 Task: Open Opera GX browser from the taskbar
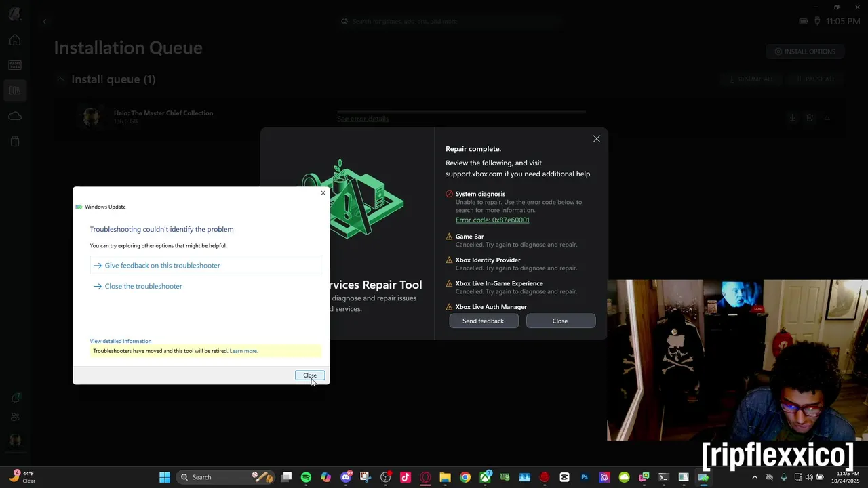[x=425, y=477]
